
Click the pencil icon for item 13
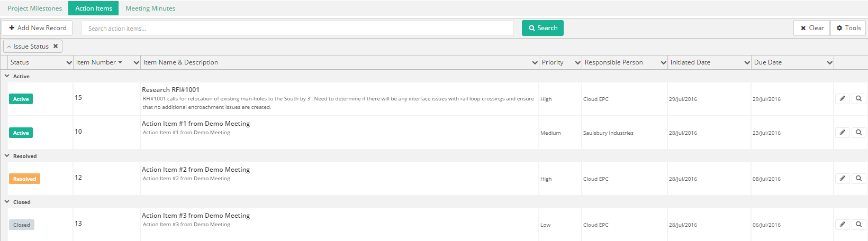(842, 225)
